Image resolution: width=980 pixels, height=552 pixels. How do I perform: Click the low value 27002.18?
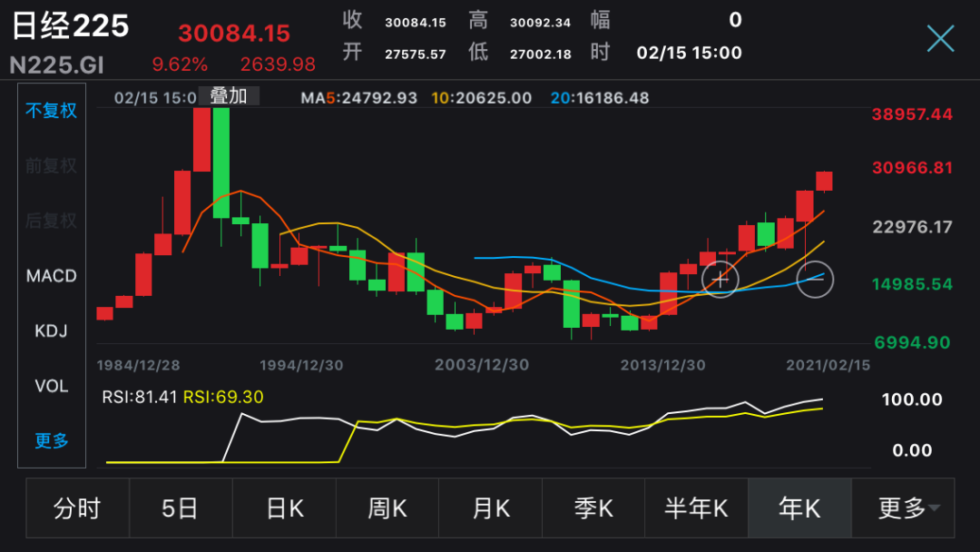pyautogui.click(x=541, y=54)
